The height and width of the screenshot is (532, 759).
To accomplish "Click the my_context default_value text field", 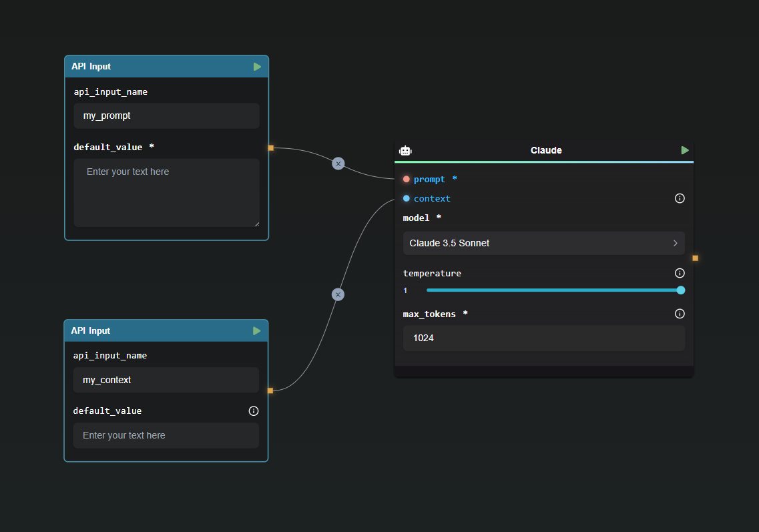I will tap(166, 436).
